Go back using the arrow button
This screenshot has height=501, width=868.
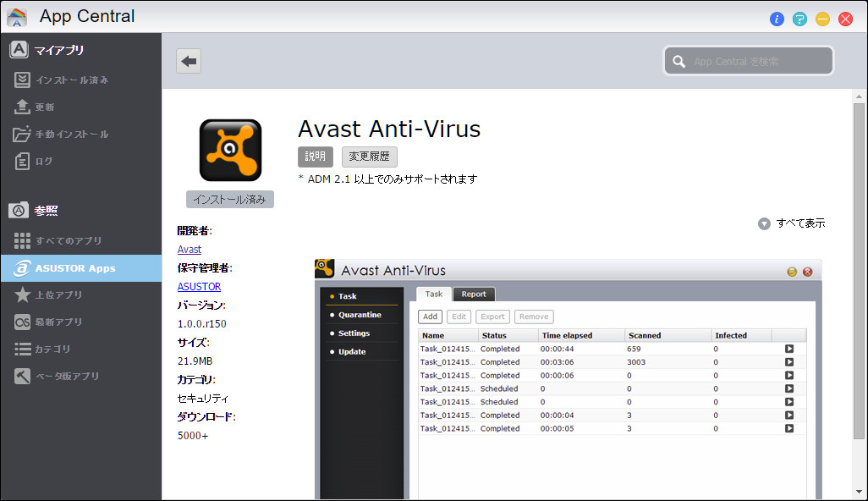point(188,60)
